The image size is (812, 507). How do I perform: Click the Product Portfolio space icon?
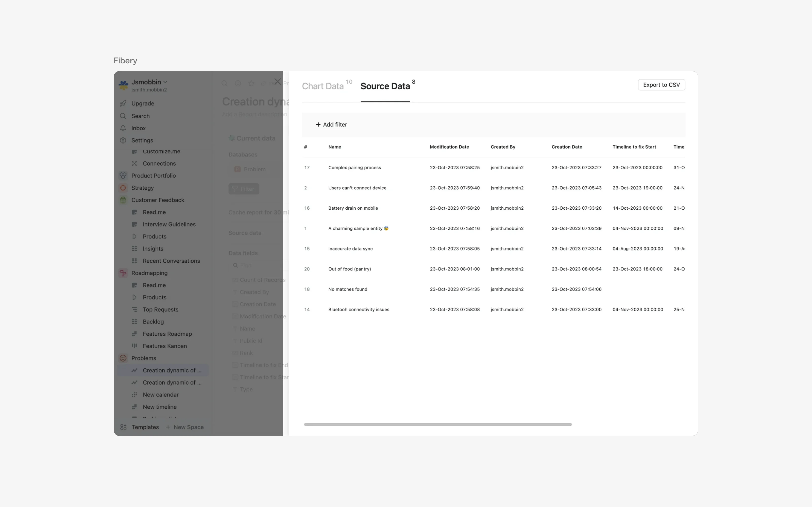click(123, 175)
